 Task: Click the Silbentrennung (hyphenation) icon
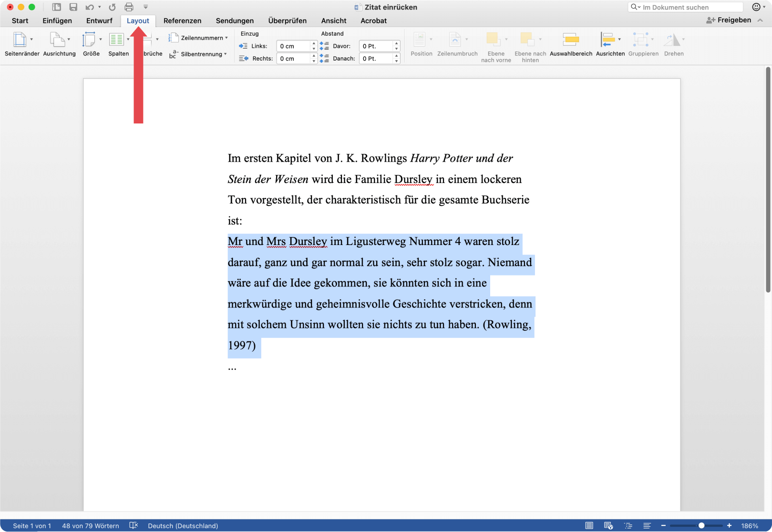click(x=174, y=54)
